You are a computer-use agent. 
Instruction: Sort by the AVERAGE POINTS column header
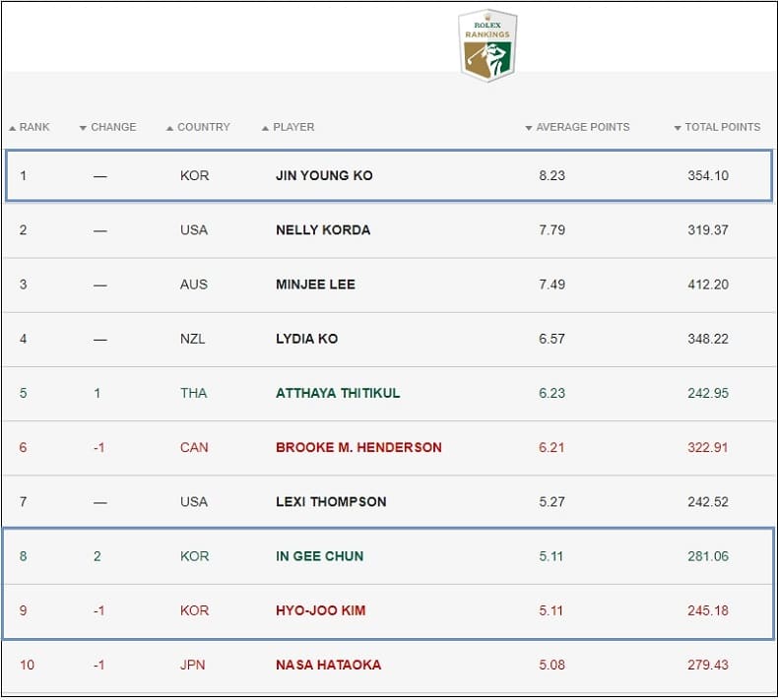577,127
